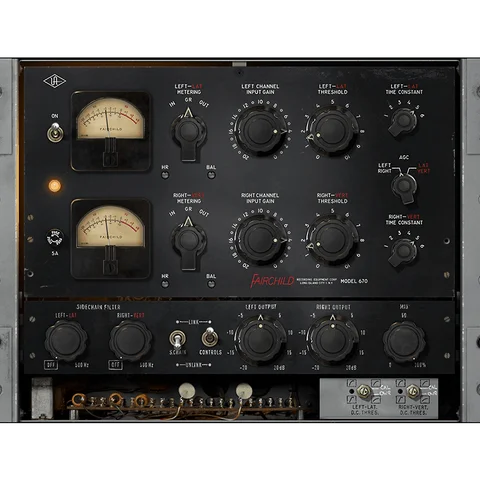480x480 pixels.
Task: Set Right-Vert Metering to IN
Action: 172,213
